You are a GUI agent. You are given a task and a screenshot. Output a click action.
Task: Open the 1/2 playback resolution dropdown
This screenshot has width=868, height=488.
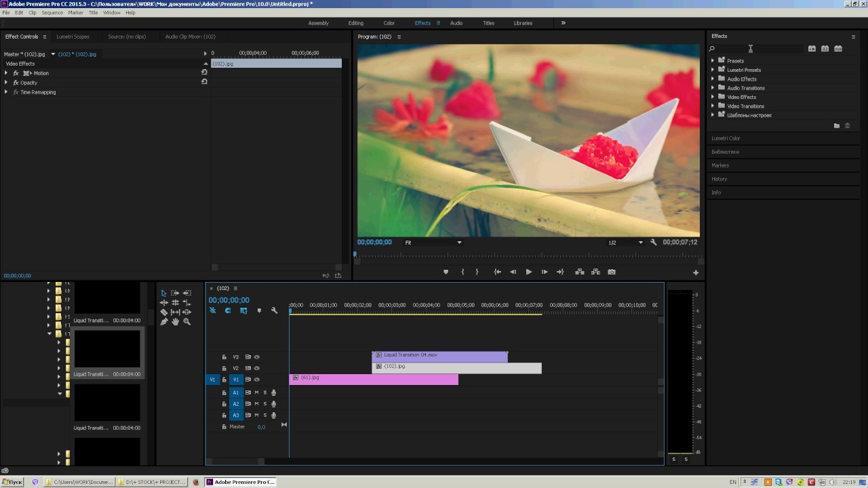[625, 242]
